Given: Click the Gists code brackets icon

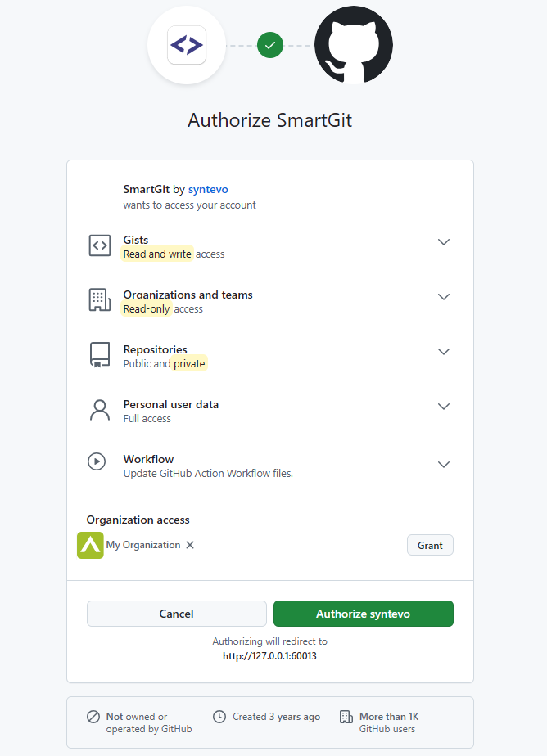Looking at the screenshot, I should 99,245.
